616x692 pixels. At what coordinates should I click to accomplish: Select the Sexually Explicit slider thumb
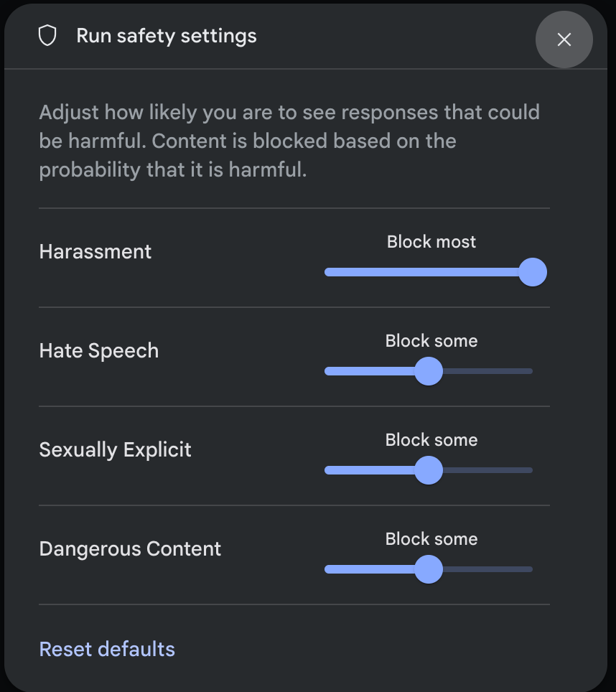point(429,470)
